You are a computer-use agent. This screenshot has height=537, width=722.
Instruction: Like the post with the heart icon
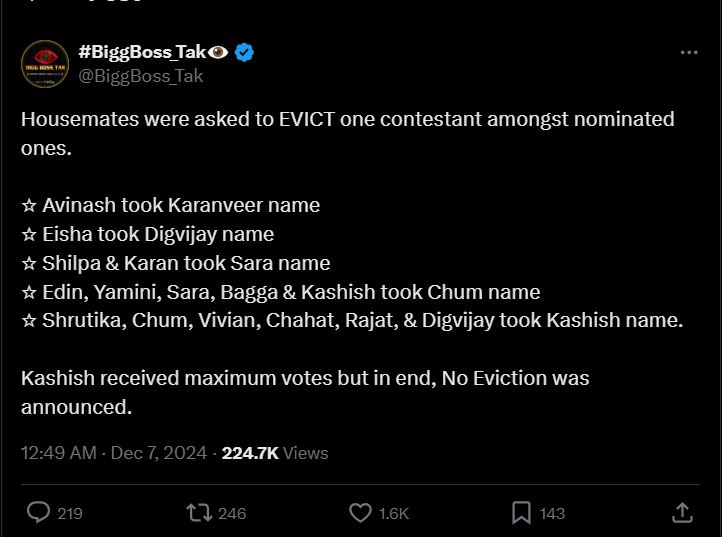[360, 513]
